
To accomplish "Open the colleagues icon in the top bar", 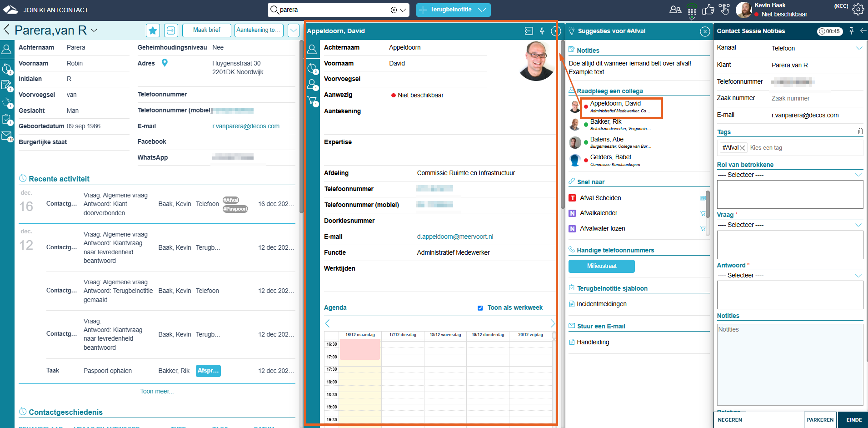I will [x=675, y=10].
